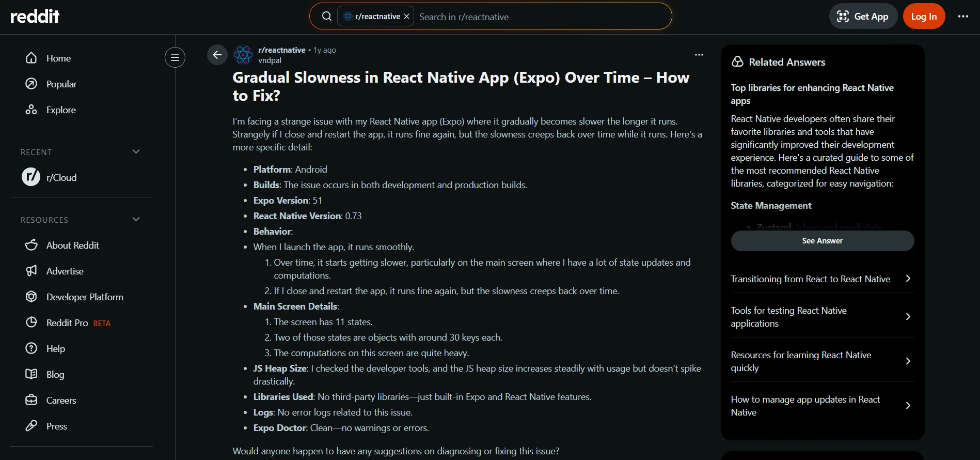Click the Reddit logo
Screen dimensions: 980x460
coord(35,17)
